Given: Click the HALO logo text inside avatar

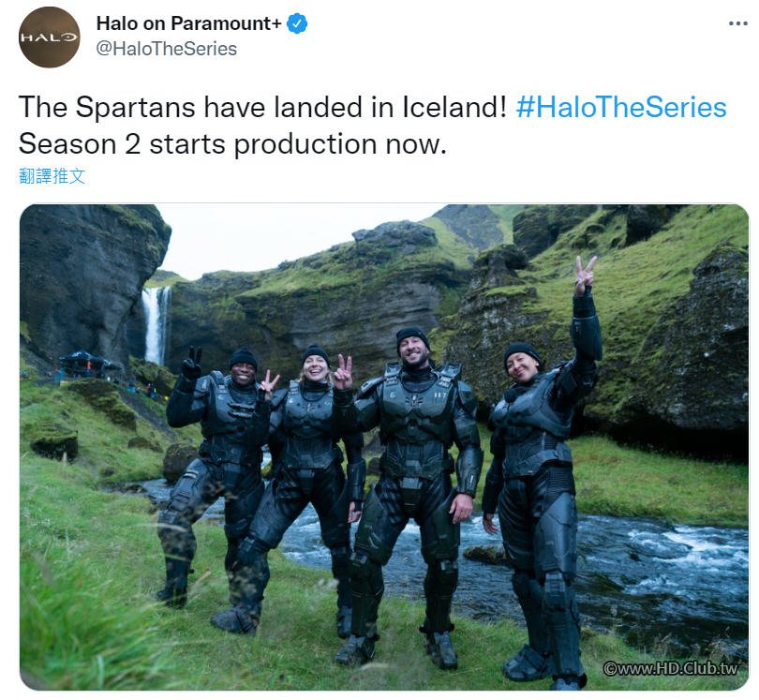Looking at the screenshot, I should coord(49,37).
